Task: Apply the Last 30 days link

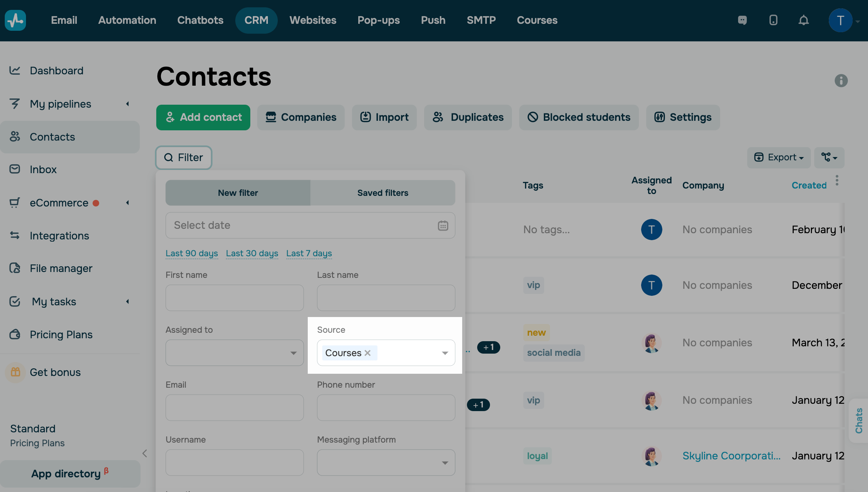Action: point(252,253)
